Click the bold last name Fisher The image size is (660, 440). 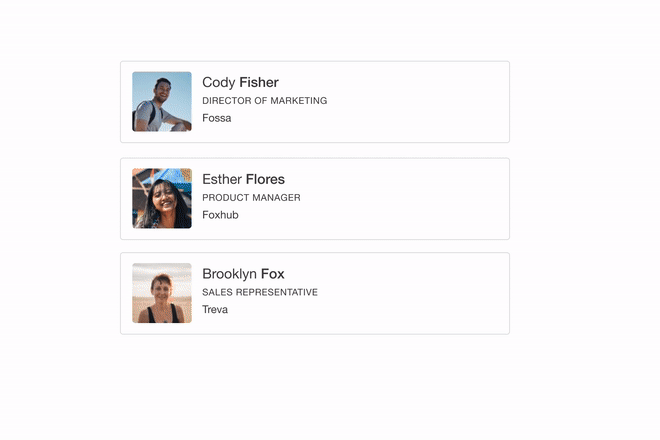(259, 82)
